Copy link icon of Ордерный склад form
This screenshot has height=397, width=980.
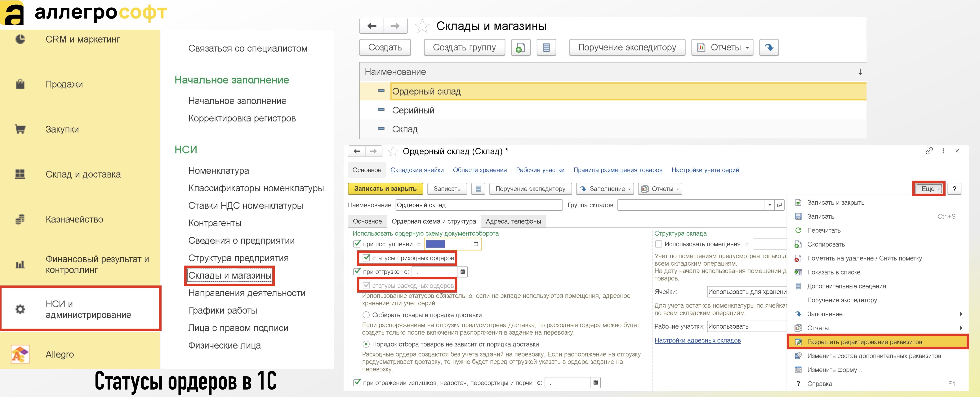pyautogui.click(x=929, y=151)
